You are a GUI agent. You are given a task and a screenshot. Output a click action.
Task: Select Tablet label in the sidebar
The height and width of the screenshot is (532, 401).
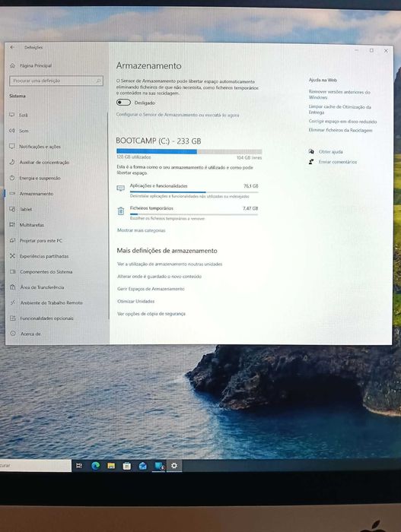(26, 209)
